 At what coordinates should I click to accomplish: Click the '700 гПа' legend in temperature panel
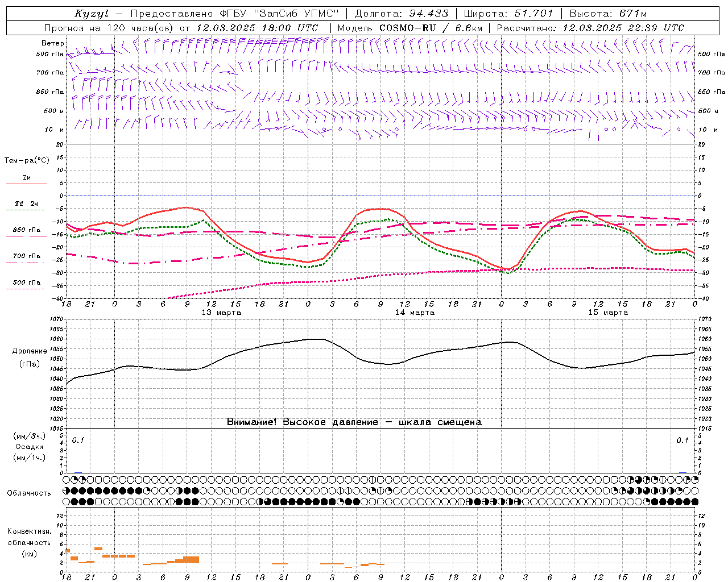click(27, 256)
